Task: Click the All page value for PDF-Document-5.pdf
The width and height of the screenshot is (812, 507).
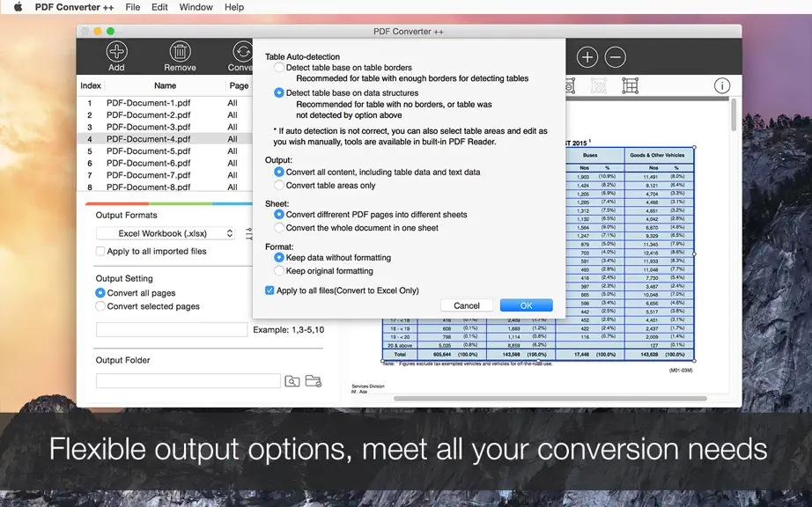Action: tap(233, 151)
